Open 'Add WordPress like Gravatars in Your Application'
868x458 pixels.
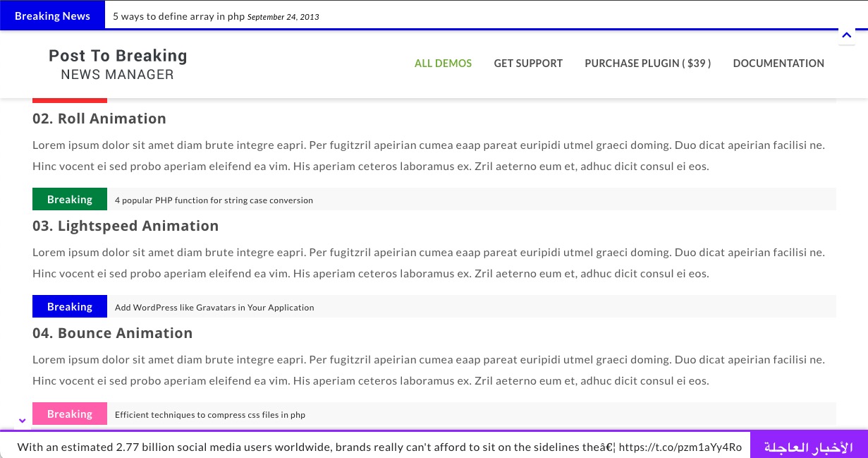coord(214,308)
